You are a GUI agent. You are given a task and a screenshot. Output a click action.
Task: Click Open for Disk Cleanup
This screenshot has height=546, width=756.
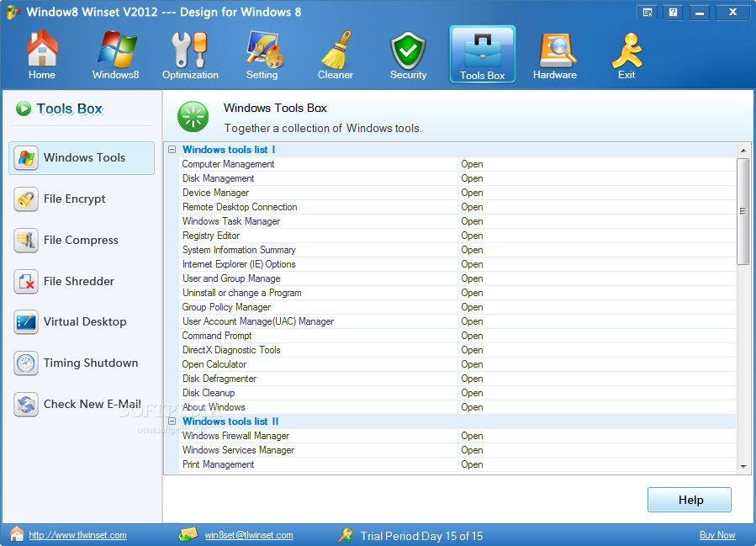[472, 393]
